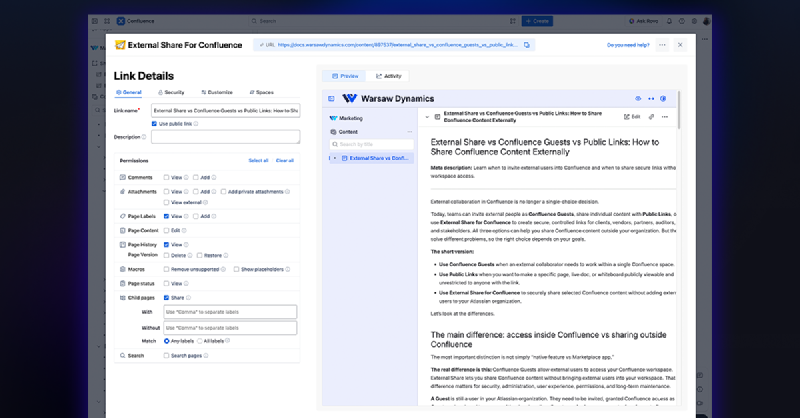Open notifications bell in Confluence top bar
This screenshot has height=418, width=800.
669,21
